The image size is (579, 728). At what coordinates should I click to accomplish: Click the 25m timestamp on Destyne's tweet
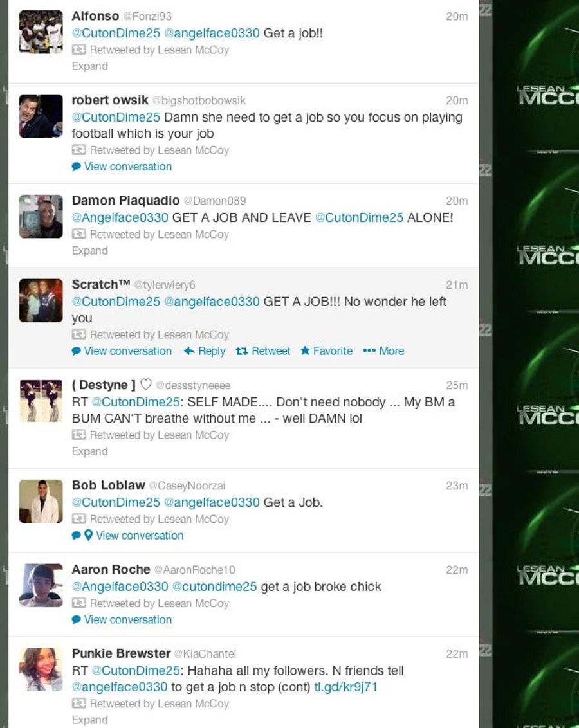[x=457, y=385]
